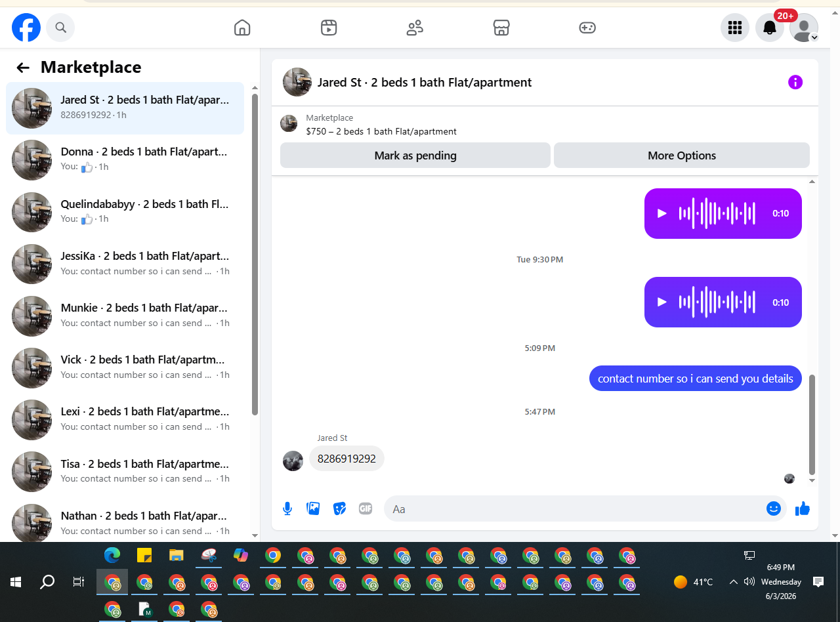Viewport: 840px width, 622px height.
Task: Play the voice message sent after Tue 9:30 PM
Action: tap(662, 302)
